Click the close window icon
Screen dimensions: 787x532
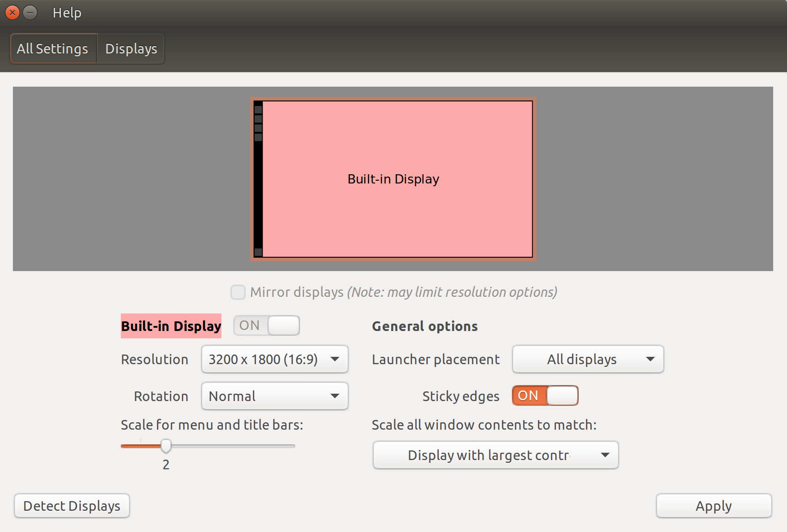click(x=12, y=12)
